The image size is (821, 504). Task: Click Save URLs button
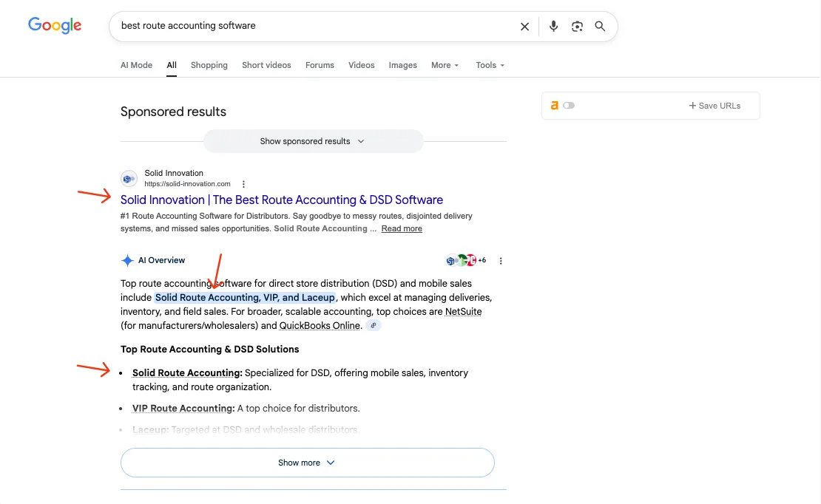click(714, 106)
